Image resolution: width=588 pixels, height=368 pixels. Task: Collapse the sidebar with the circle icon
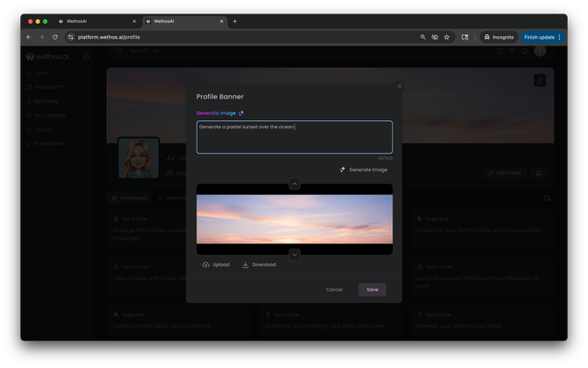[x=86, y=56]
